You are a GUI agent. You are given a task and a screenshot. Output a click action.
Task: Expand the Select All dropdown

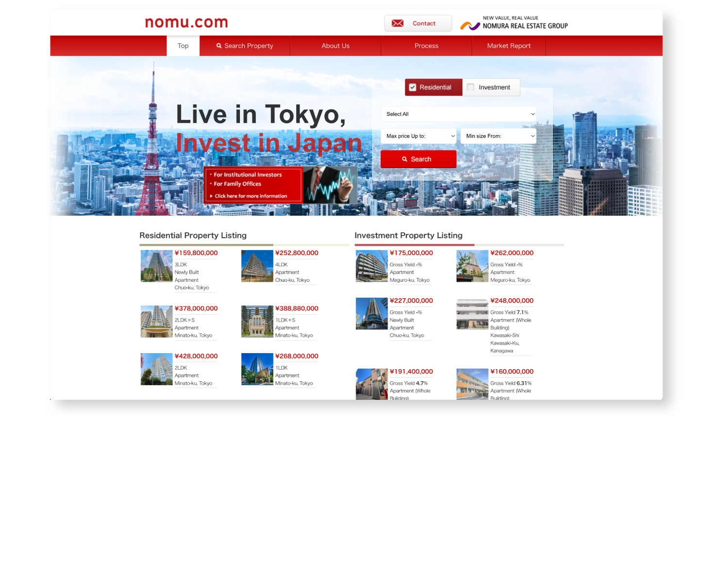click(459, 114)
